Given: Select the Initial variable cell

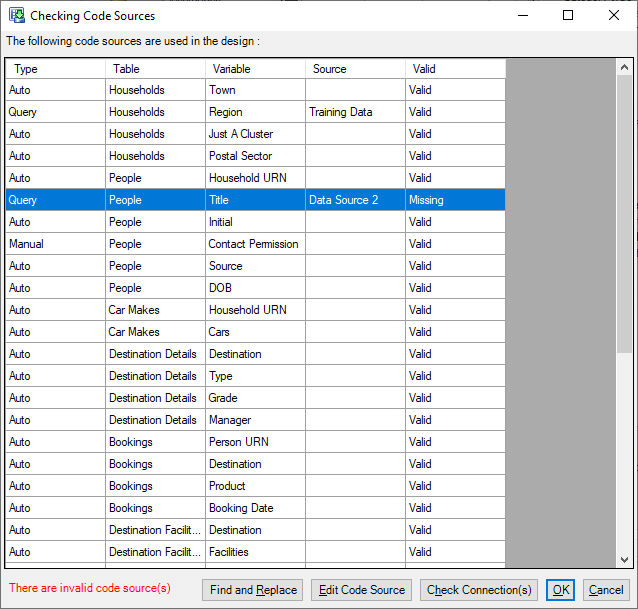Looking at the screenshot, I should click(x=256, y=222).
